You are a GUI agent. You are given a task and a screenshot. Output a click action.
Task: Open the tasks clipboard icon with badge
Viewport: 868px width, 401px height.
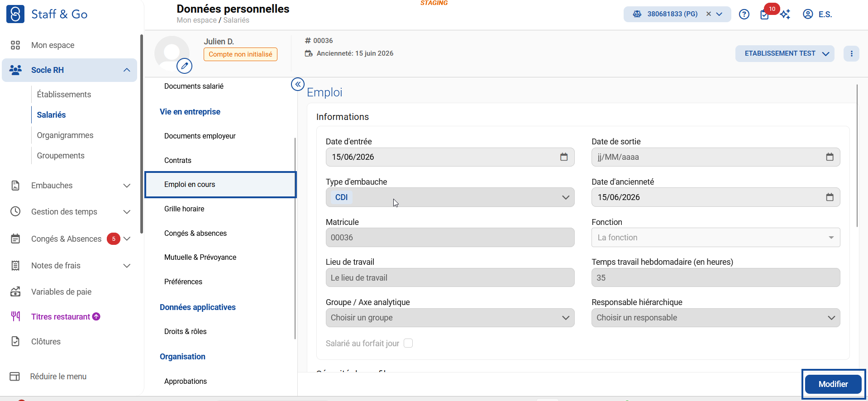pos(764,15)
